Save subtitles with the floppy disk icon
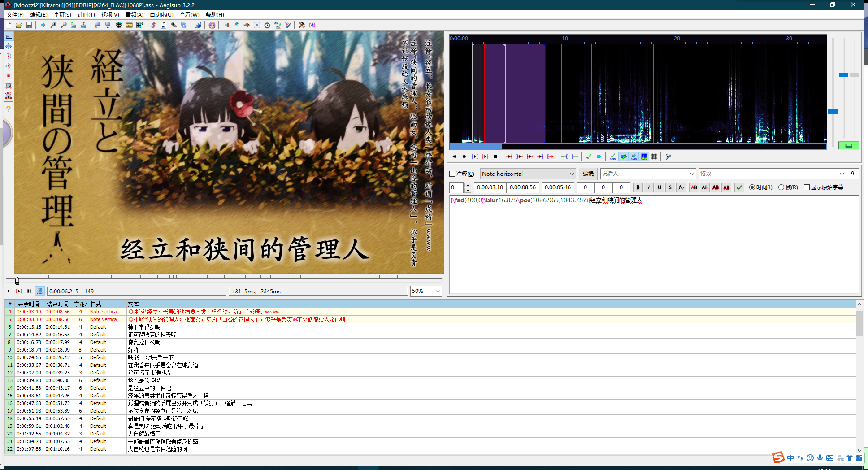The width and height of the screenshot is (868, 470). pos(29,25)
